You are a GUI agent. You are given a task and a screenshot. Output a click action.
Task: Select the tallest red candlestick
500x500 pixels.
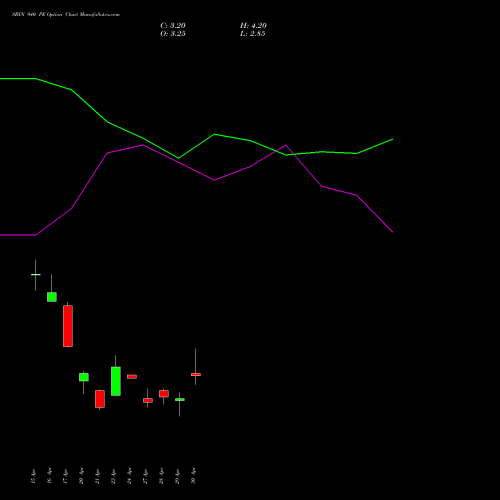[68, 326]
